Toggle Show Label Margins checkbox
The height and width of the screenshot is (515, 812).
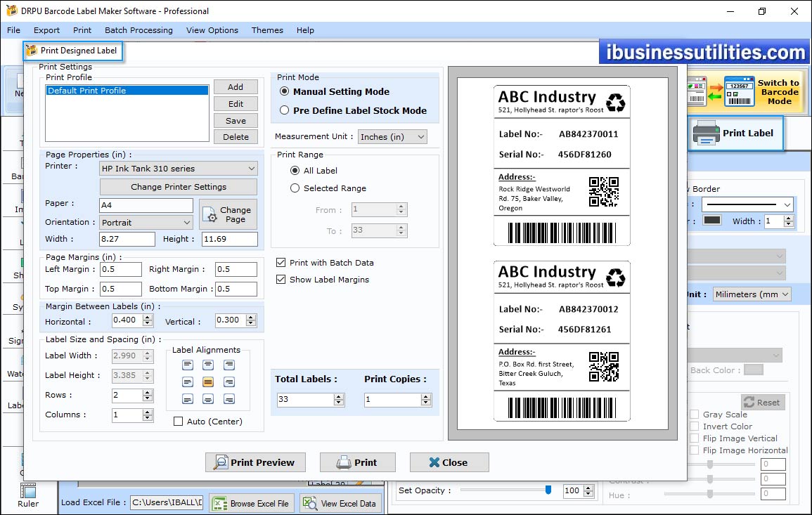[281, 280]
